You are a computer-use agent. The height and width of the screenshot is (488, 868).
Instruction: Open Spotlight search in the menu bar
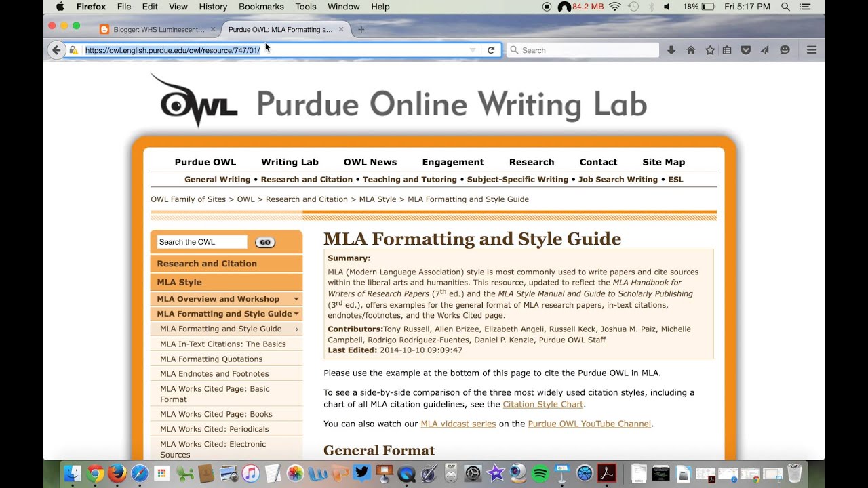click(785, 7)
